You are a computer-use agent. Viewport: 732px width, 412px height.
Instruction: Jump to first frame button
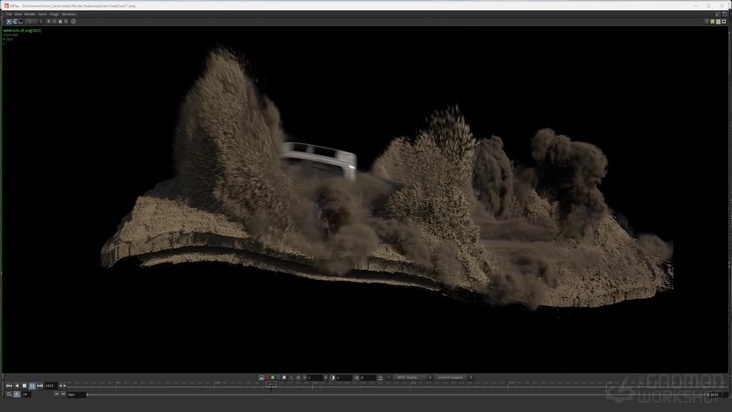[x=9, y=385]
